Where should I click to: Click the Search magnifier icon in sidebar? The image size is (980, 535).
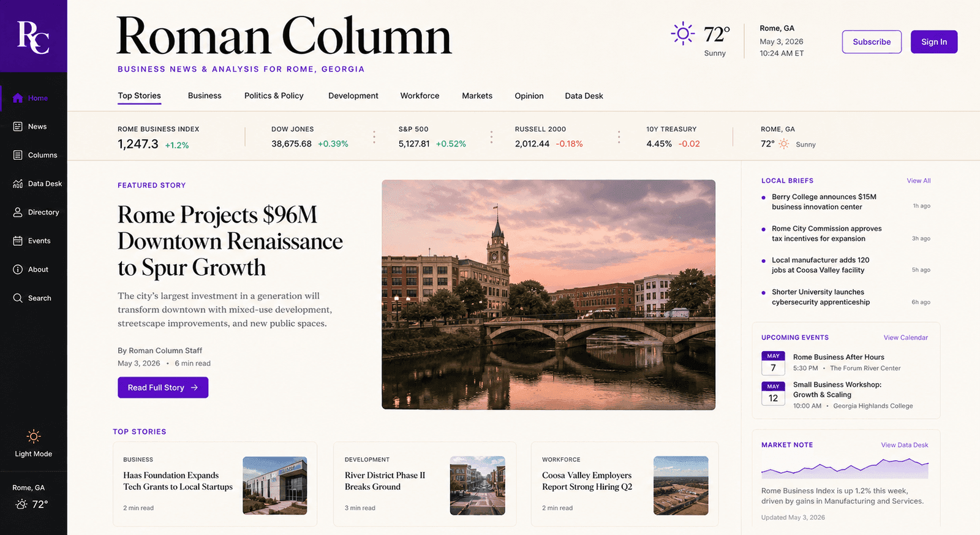[18, 298]
